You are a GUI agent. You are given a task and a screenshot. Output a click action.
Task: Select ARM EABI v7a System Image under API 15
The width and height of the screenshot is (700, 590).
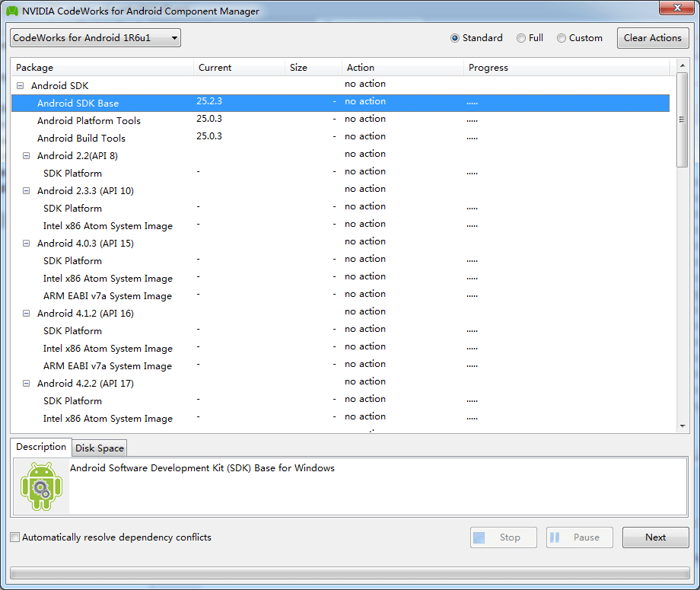coord(340,295)
